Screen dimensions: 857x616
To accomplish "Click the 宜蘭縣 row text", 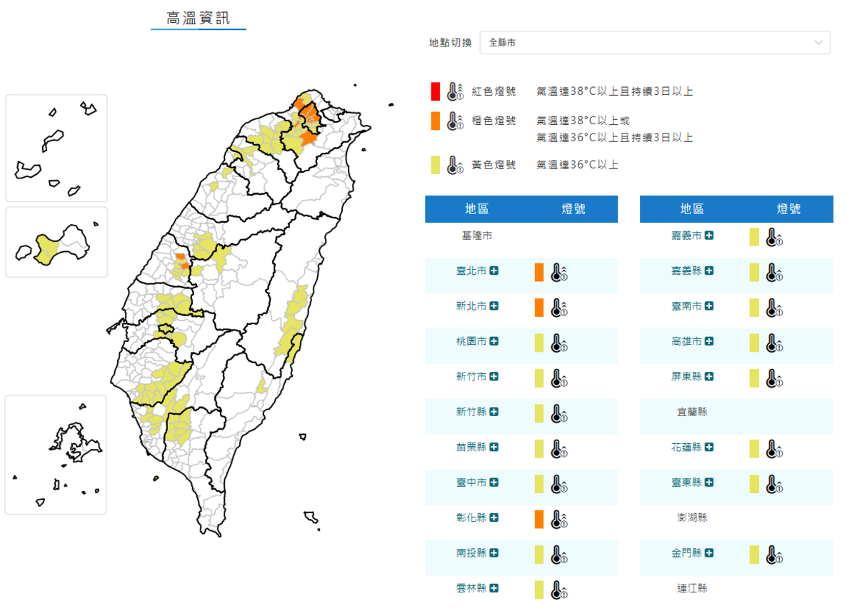I will (x=692, y=412).
